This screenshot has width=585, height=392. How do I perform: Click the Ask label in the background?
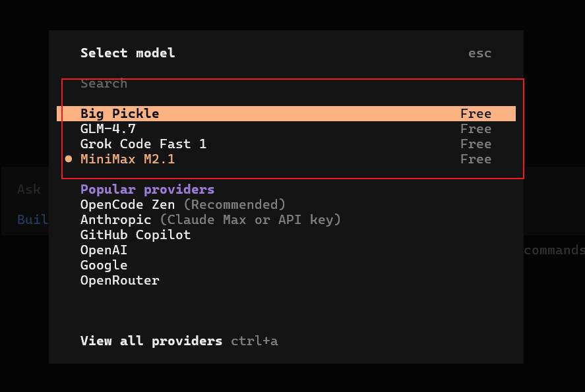28,189
